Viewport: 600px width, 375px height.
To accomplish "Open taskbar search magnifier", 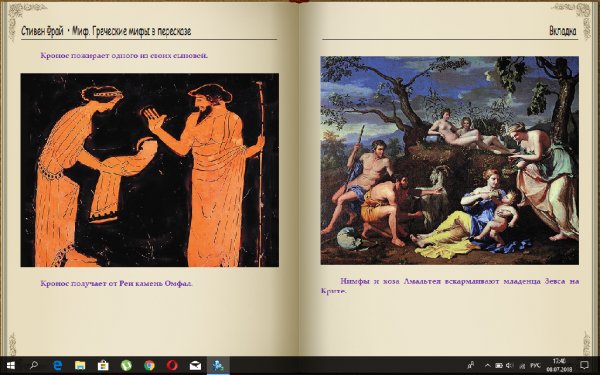I will tap(34, 365).
